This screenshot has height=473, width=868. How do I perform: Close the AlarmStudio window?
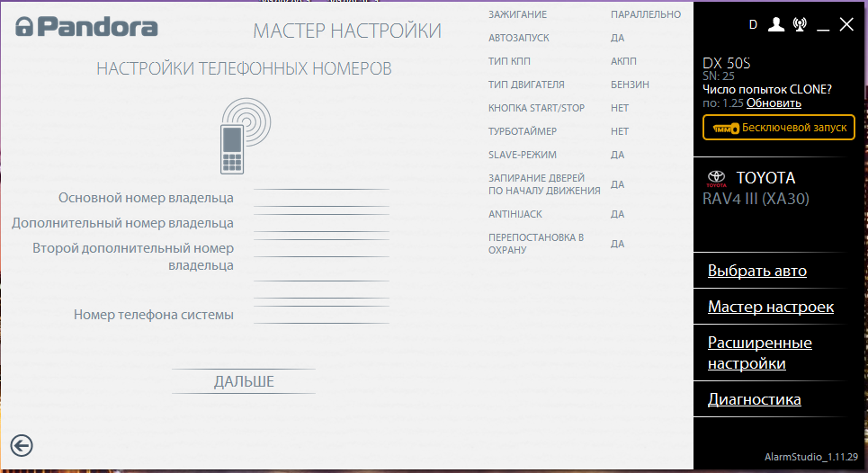coord(846,24)
